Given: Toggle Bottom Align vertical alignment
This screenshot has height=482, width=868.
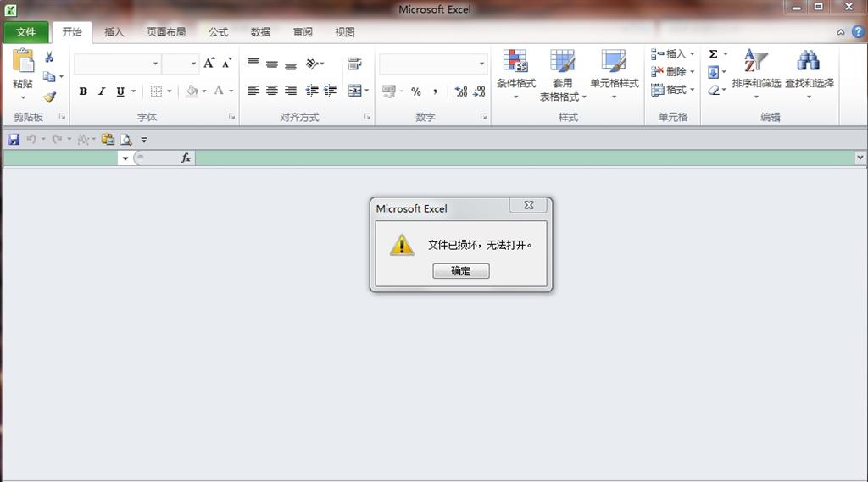Looking at the screenshot, I should click(x=291, y=64).
